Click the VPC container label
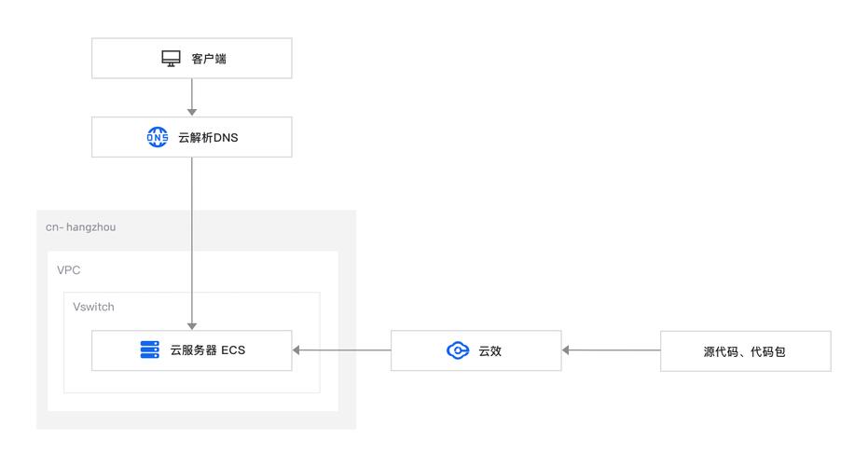 tap(69, 270)
